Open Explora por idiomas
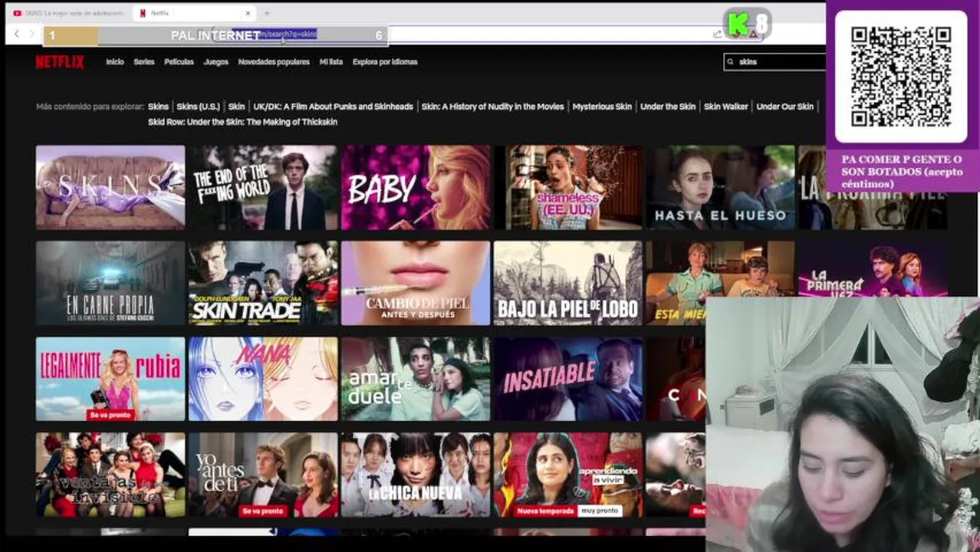Viewport: 980px width, 552px height. (385, 62)
